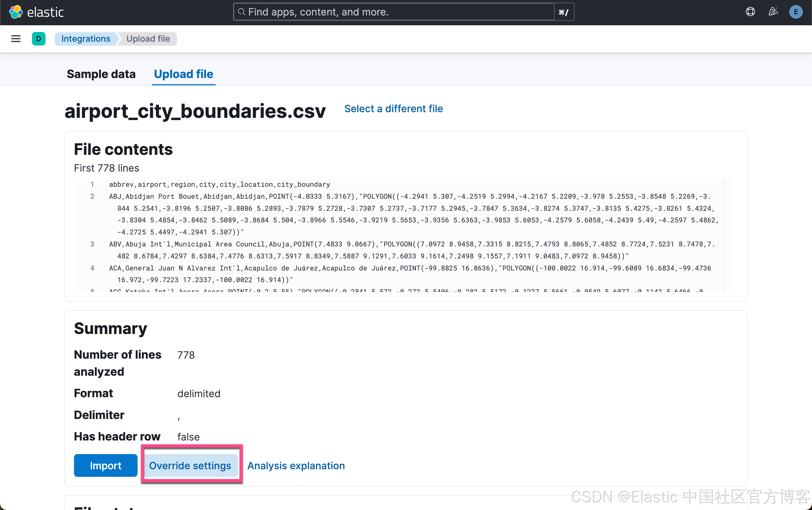812x510 pixels.
Task: Switch to the Sample data tab
Action: (x=101, y=74)
